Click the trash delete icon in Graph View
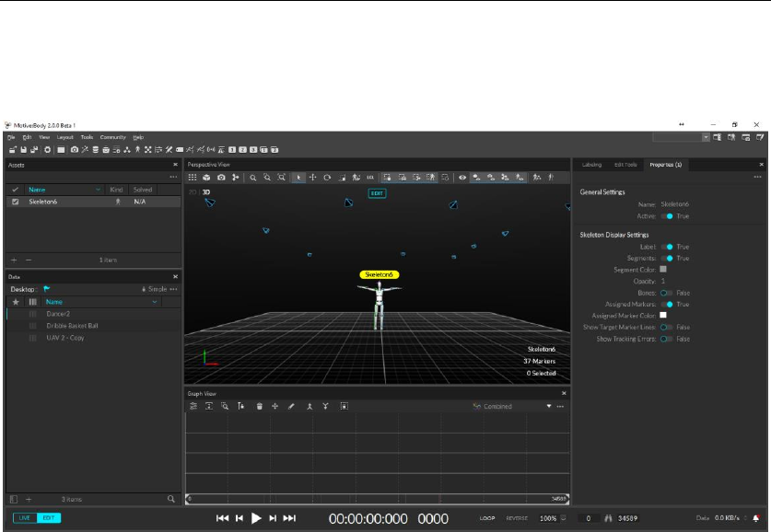 [260, 406]
